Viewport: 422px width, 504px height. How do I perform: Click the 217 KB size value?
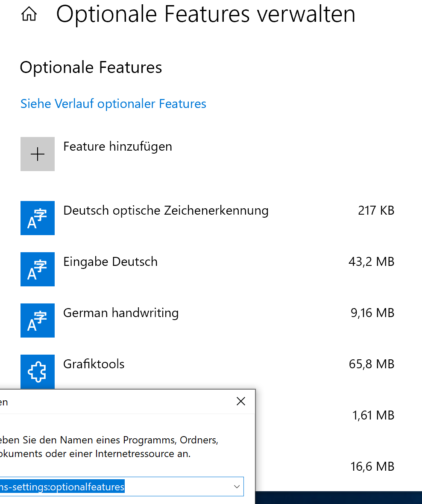(x=376, y=210)
